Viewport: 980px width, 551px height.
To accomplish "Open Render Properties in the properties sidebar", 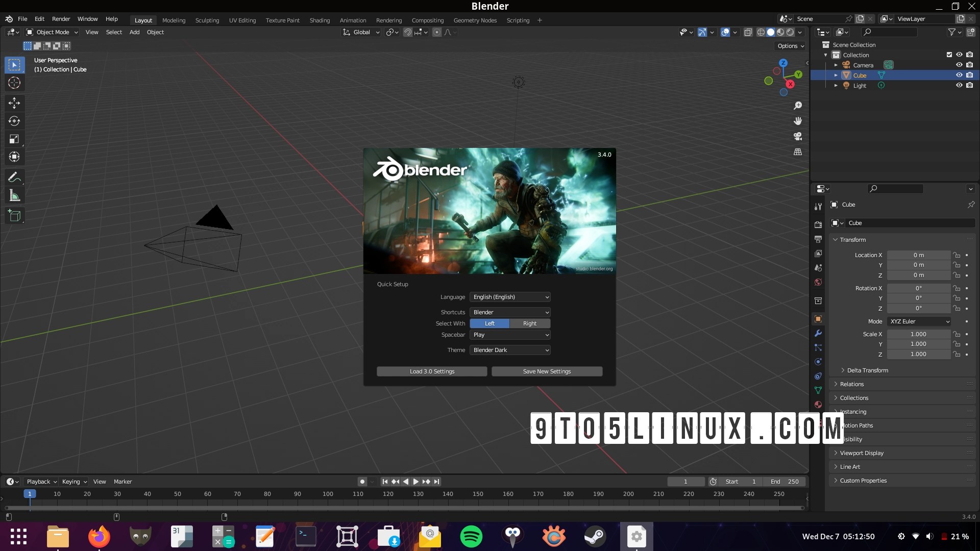I will pos(818,224).
